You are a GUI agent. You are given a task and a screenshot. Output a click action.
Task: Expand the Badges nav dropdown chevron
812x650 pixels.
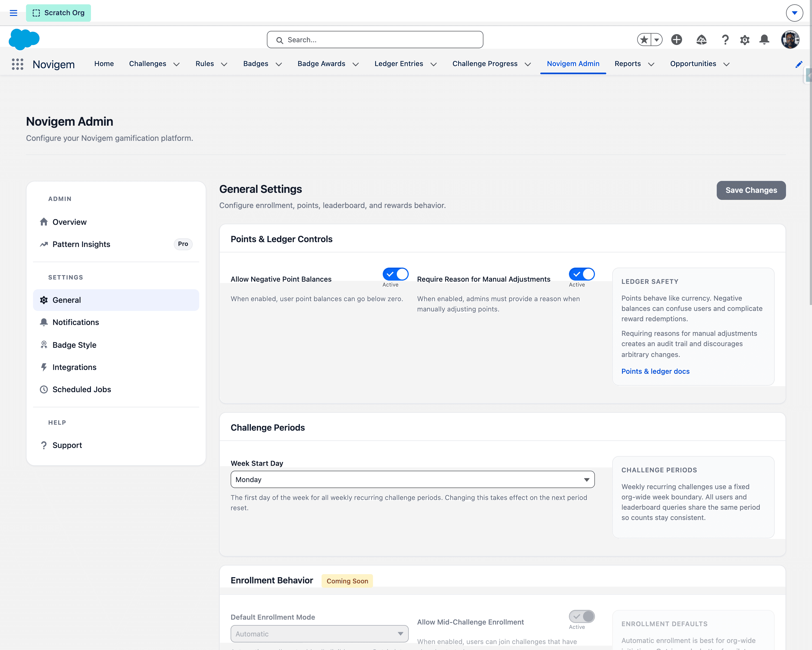pos(279,64)
